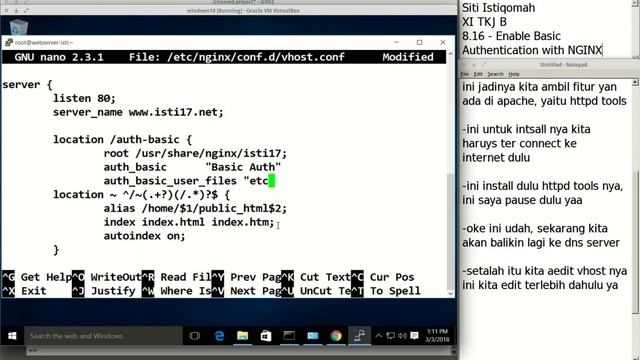The height and width of the screenshot is (360, 640).
Task: Click 'root /usr/share/nginx/isti17;' line
Action: pos(195,153)
